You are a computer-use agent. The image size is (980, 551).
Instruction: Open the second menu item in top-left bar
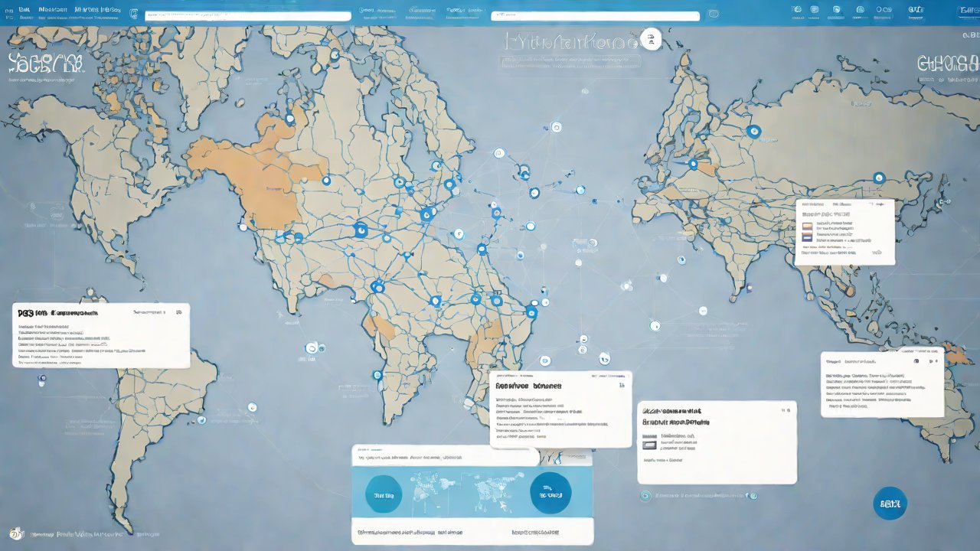pos(52,10)
